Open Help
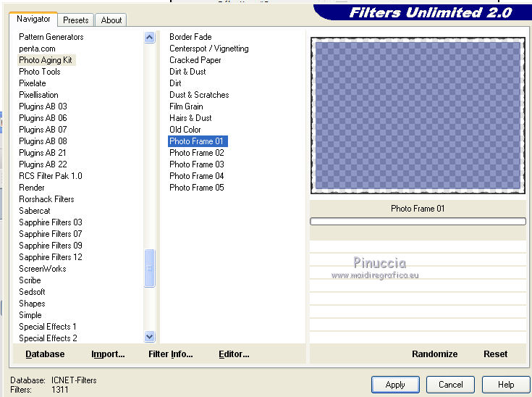Screen dimensions: 532x397 [x=506, y=385]
